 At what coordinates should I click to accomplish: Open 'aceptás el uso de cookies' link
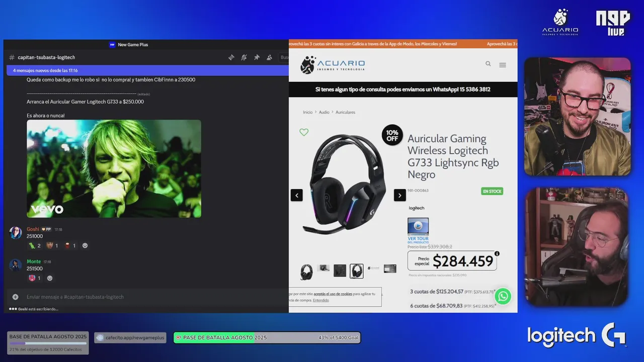tap(333, 294)
